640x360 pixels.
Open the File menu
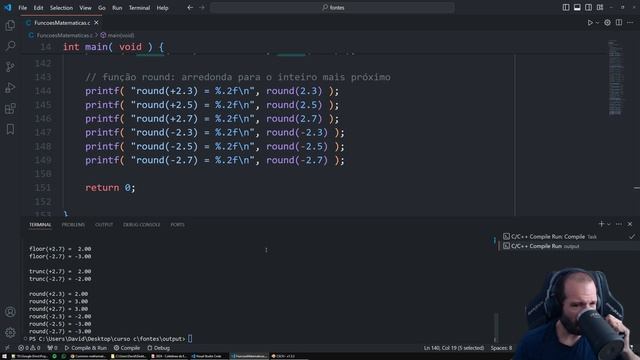[23, 8]
